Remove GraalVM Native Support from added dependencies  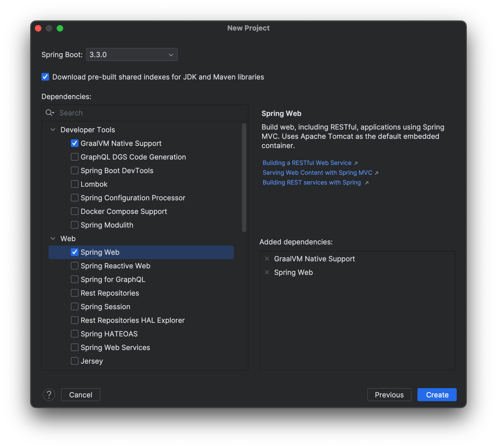pyautogui.click(x=267, y=259)
